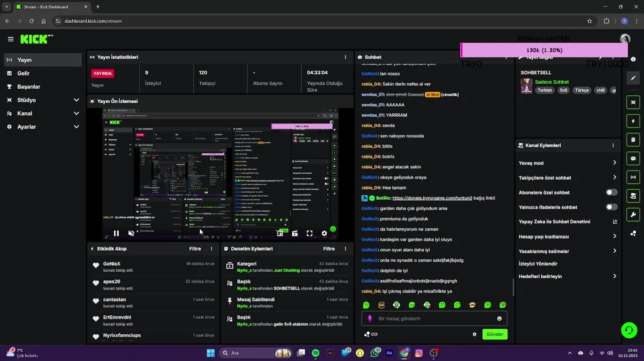Open Yavaş mod options chevron
Viewport: 644px width, 361px height.
pyautogui.click(x=614, y=163)
